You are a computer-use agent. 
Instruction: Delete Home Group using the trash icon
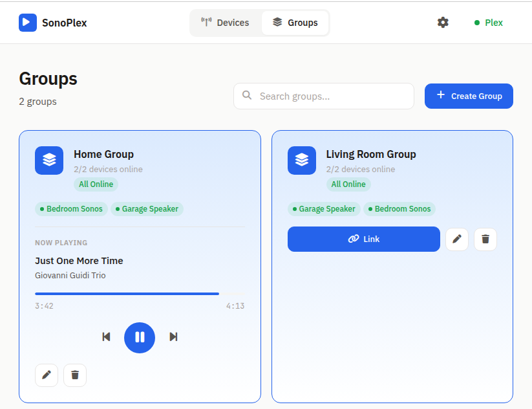(74, 375)
